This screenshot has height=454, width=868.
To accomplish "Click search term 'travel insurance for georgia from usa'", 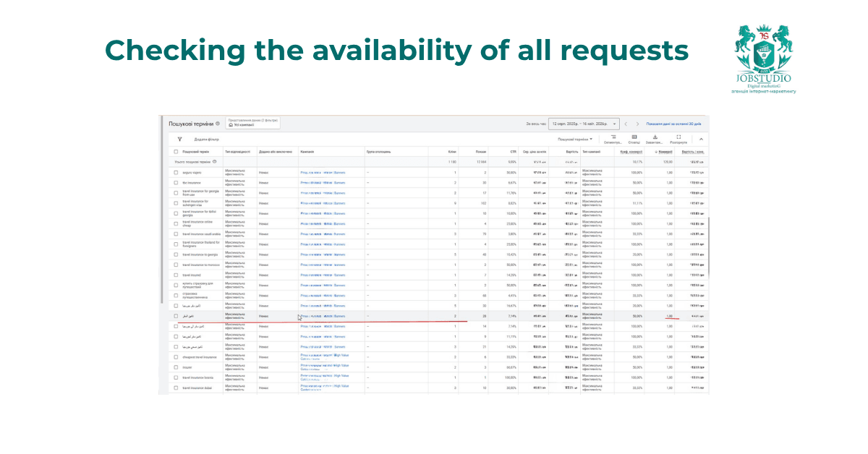I will pyautogui.click(x=201, y=193).
